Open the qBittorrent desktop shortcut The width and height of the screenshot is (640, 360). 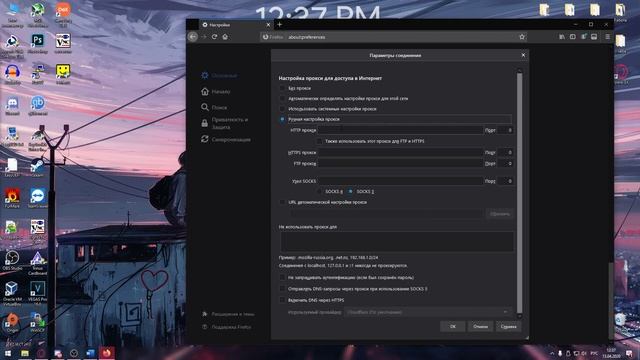pos(38,103)
